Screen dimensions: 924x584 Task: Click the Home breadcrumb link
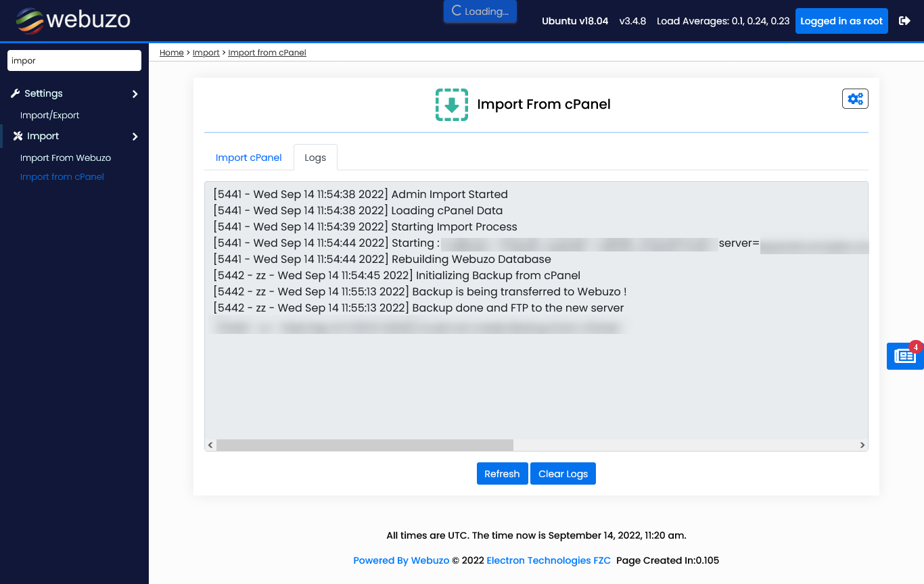171,52
